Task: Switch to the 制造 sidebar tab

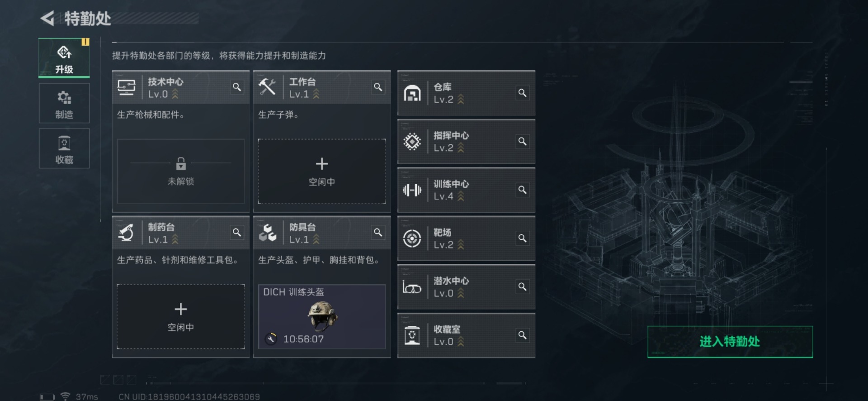Action: (64, 104)
